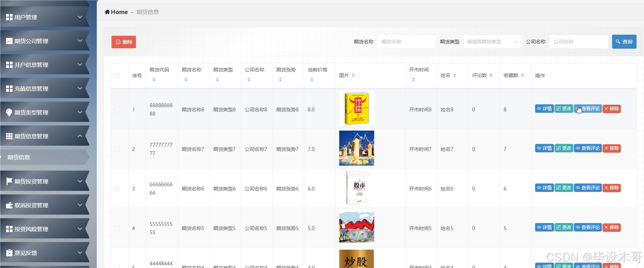Click 查看评论 for 期货名称8 row
Viewport: 644px width, 268px height.
[x=588, y=109]
